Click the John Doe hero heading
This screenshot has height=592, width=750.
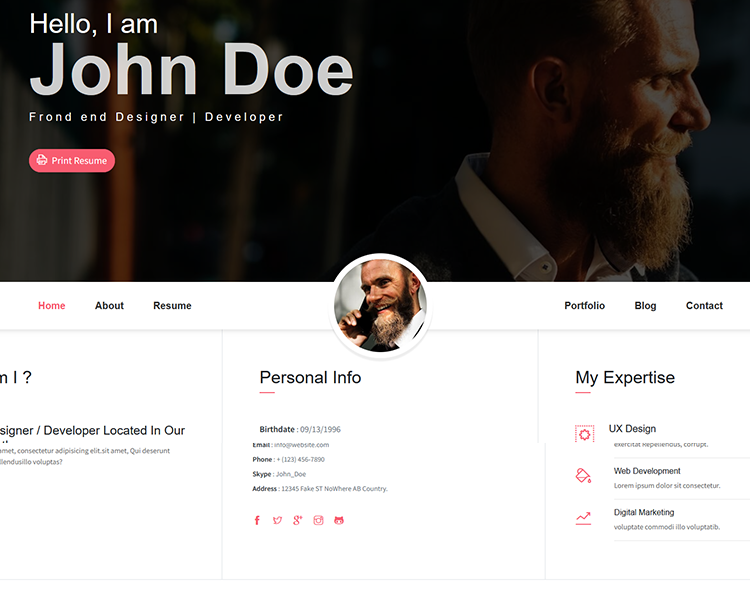click(192, 70)
